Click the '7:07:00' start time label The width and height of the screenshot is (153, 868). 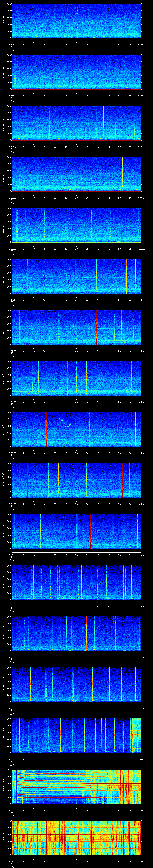click(12, 657)
